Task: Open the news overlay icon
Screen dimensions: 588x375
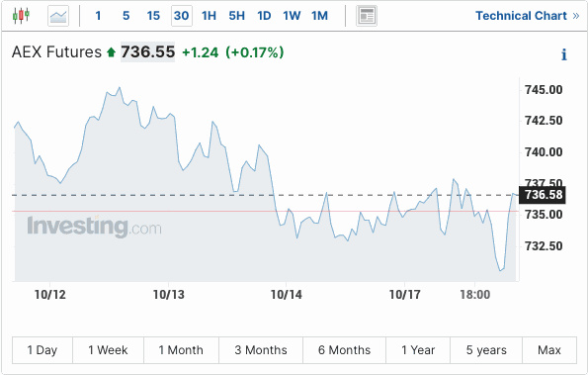Action: (x=367, y=16)
